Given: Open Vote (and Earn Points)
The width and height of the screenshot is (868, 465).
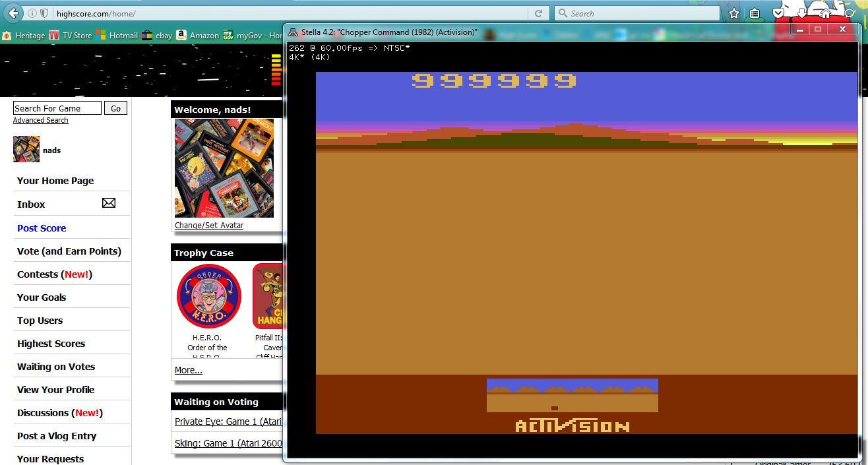Looking at the screenshot, I should 69,251.
